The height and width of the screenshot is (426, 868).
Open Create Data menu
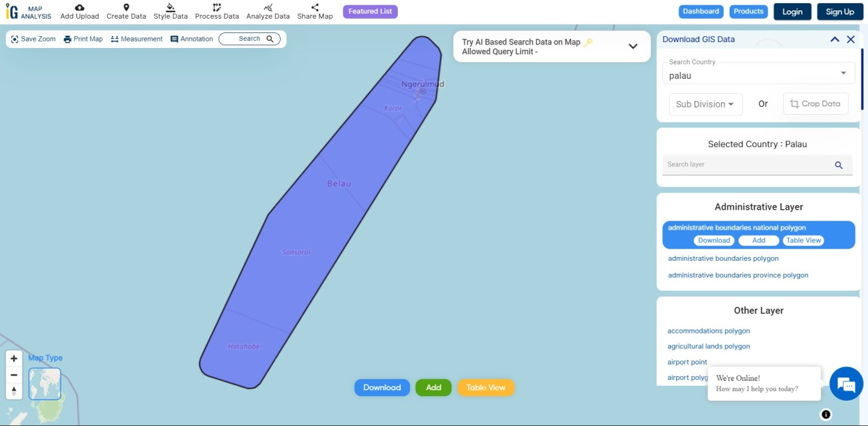coord(126,12)
